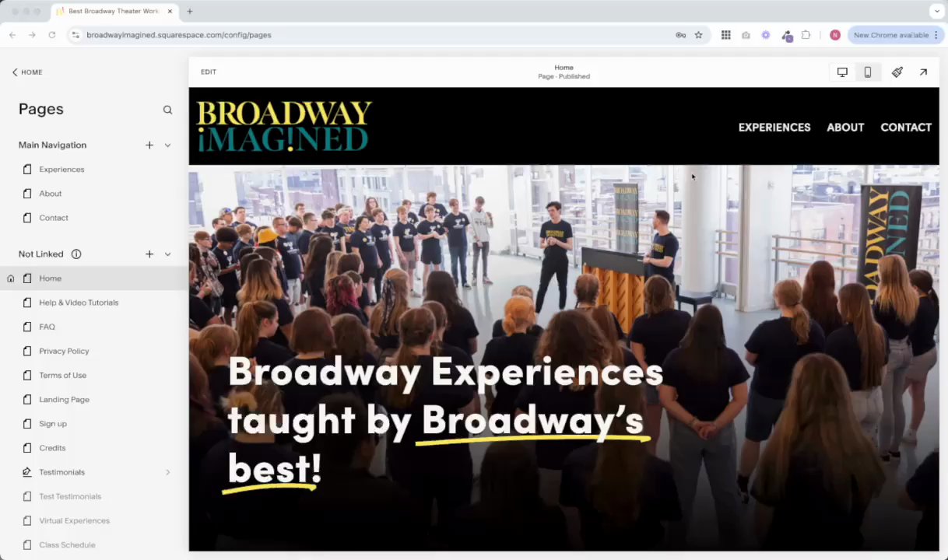Switch to mobile preview view
This screenshot has width=948, height=560.
click(x=867, y=72)
